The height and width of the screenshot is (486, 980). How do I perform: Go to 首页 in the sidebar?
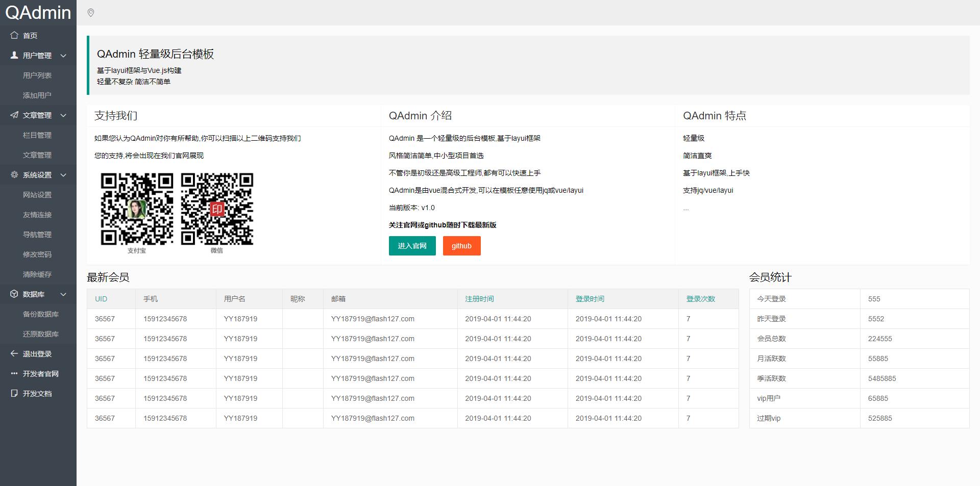coord(30,36)
